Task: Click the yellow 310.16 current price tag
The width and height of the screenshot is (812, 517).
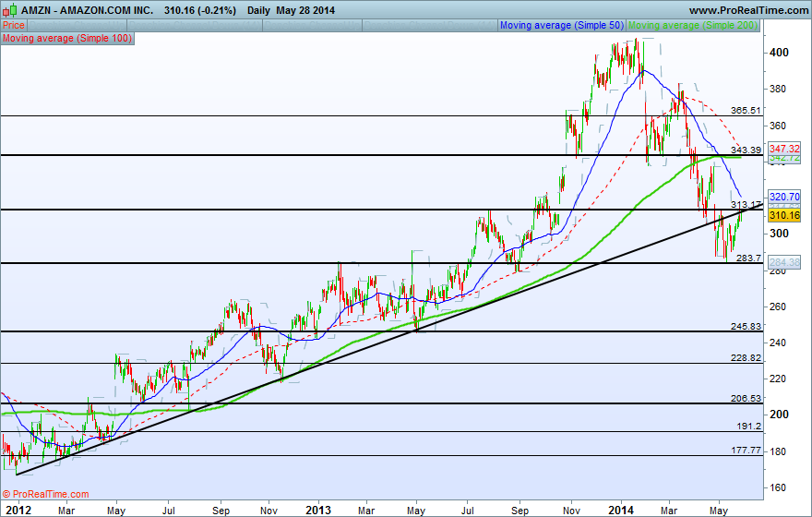Action: [x=784, y=215]
